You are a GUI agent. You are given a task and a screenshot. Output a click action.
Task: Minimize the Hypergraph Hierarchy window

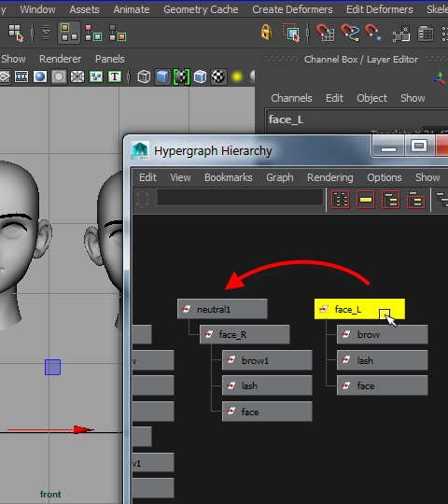pos(388,147)
